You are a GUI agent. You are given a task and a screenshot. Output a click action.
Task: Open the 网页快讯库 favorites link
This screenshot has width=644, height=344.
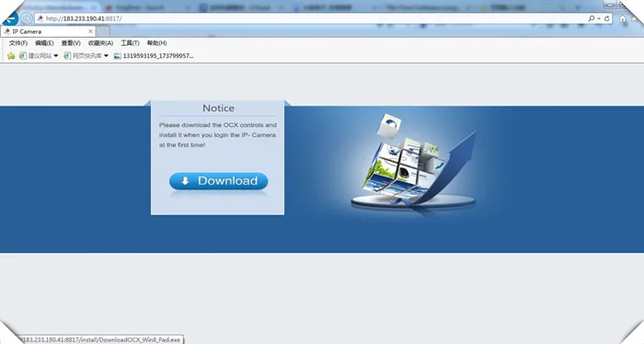coord(83,56)
